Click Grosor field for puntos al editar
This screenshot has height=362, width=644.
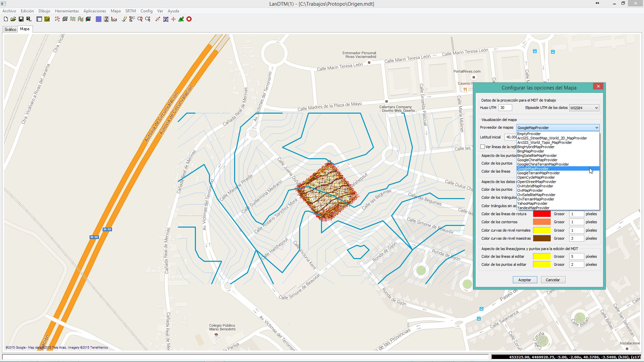tap(577, 264)
